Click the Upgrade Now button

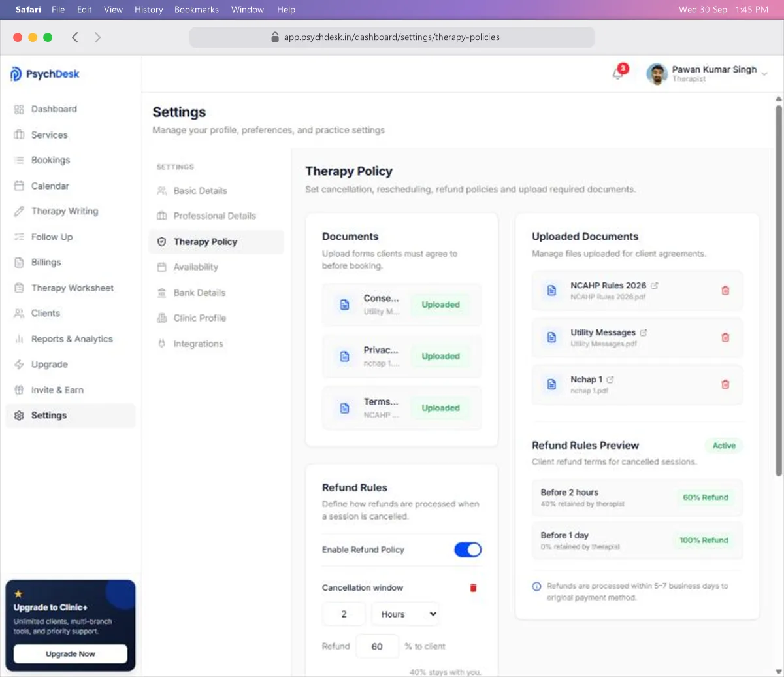point(71,654)
